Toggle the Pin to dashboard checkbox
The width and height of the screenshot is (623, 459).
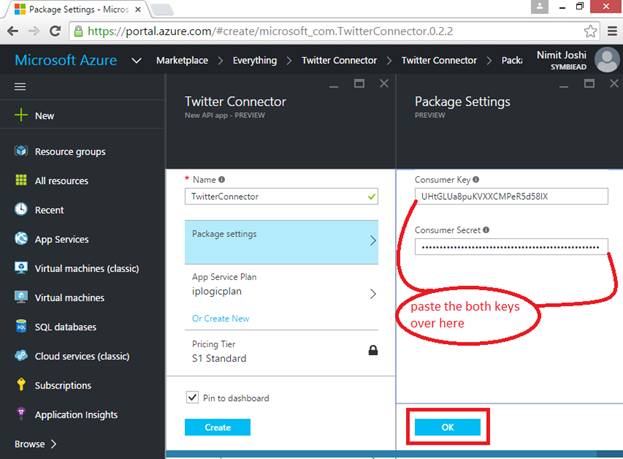[192, 397]
